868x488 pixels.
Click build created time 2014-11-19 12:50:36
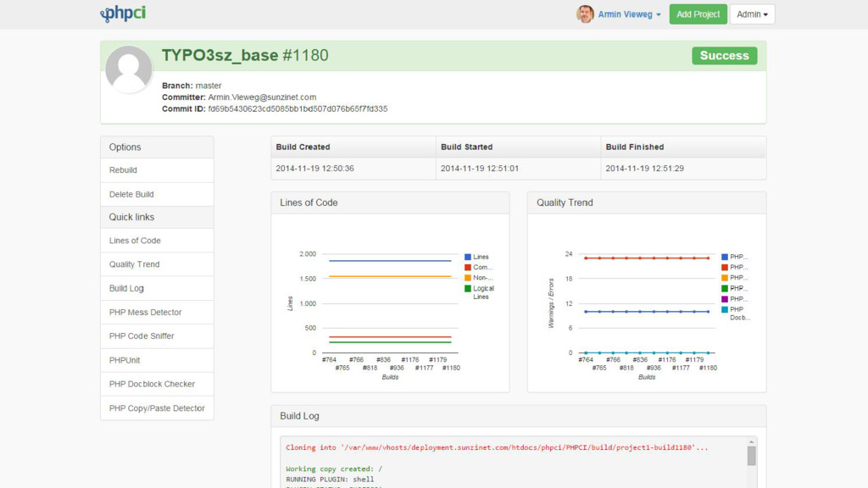pos(314,169)
